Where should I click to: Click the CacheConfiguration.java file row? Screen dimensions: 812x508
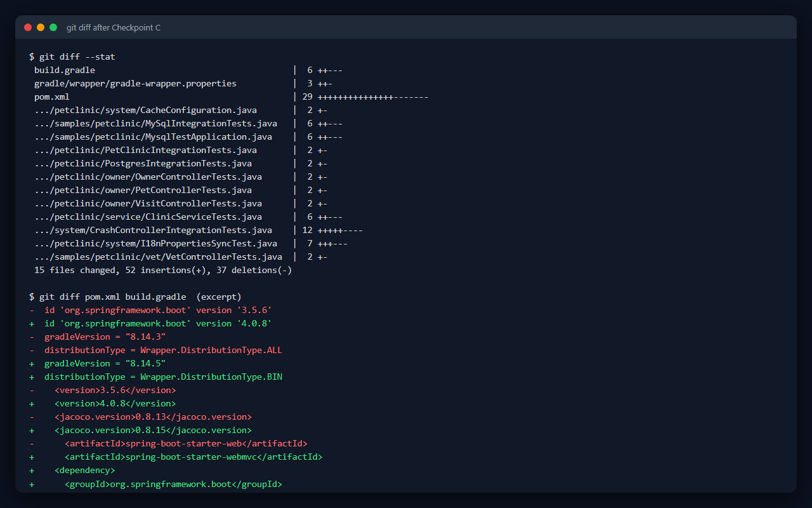pyautogui.click(x=181, y=110)
